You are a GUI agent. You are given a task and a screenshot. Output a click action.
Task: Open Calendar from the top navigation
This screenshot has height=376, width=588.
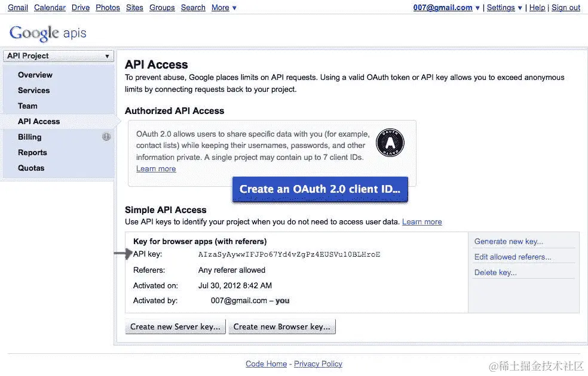[50, 8]
